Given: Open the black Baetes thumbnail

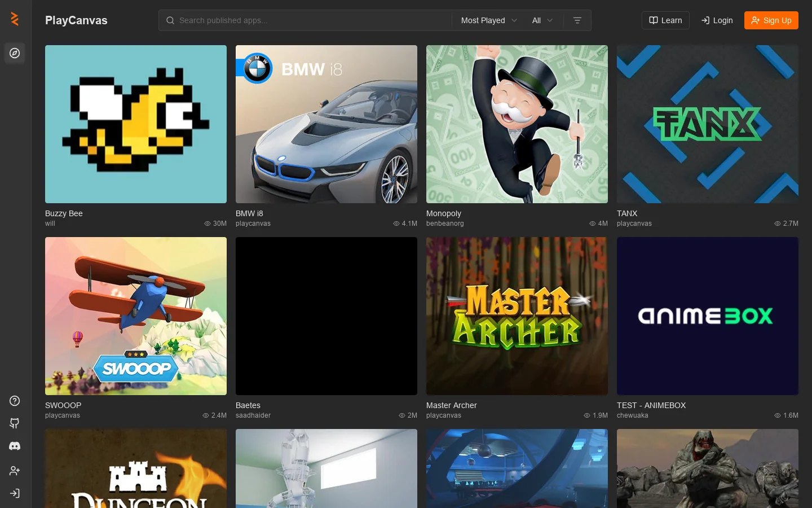Looking at the screenshot, I should (326, 316).
